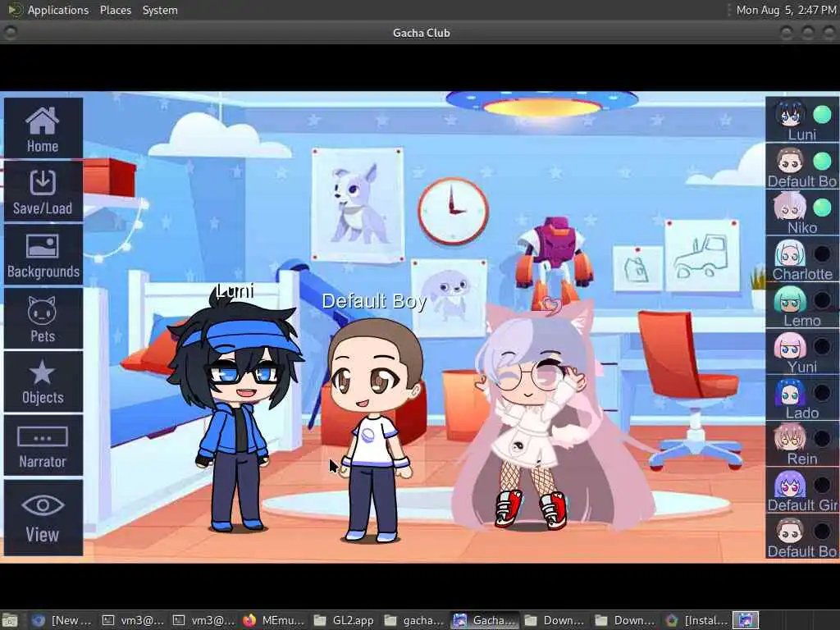Screen dimensions: 840x630
Task: Select Lemo's avatar slot
Action: coord(791,299)
